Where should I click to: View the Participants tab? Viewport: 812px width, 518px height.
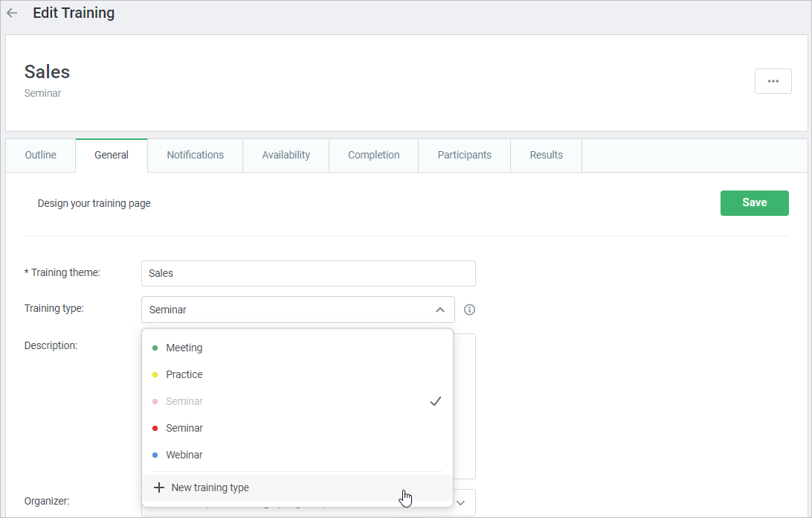click(x=464, y=155)
